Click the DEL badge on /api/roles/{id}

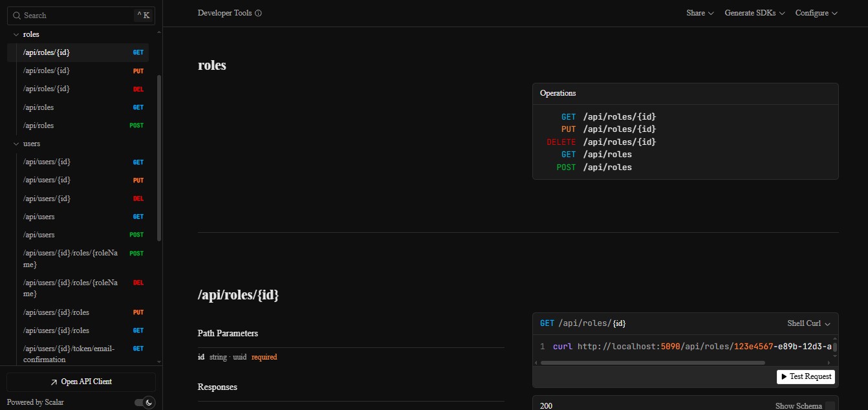click(x=138, y=89)
